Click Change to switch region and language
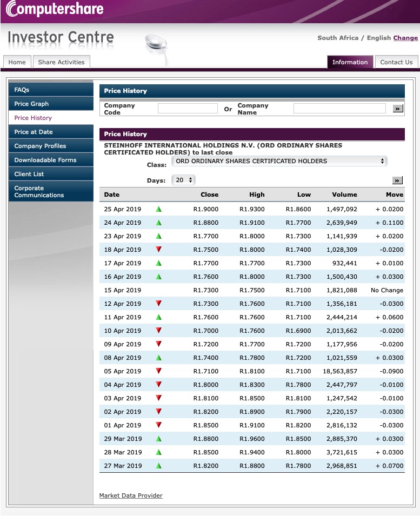Image resolution: width=420 pixels, height=516 pixels. click(405, 38)
